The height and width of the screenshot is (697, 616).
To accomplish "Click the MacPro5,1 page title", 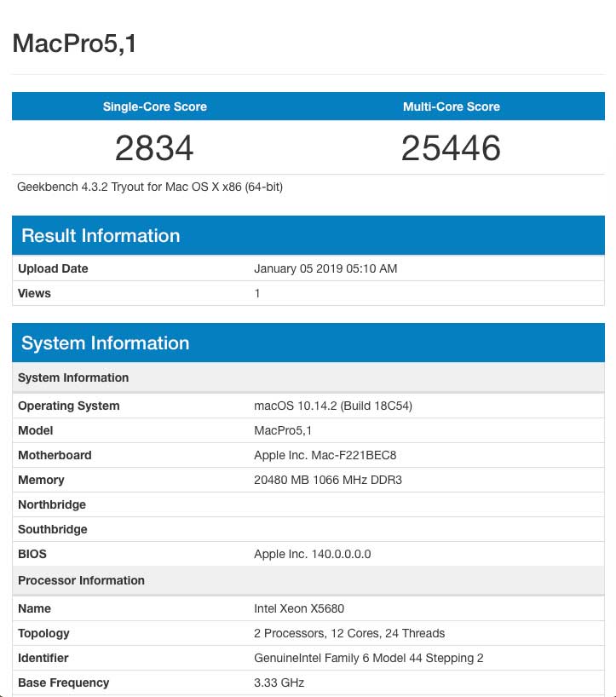I will click(x=74, y=43).
